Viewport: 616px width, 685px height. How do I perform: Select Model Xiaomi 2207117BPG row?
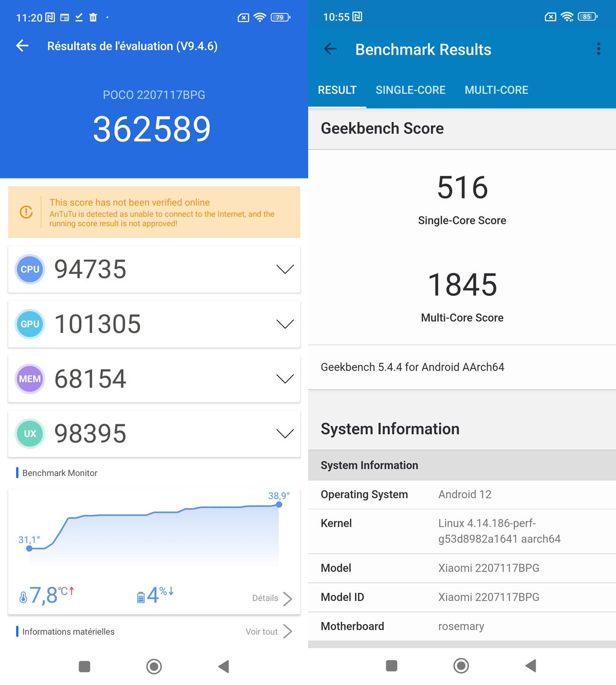462,568
